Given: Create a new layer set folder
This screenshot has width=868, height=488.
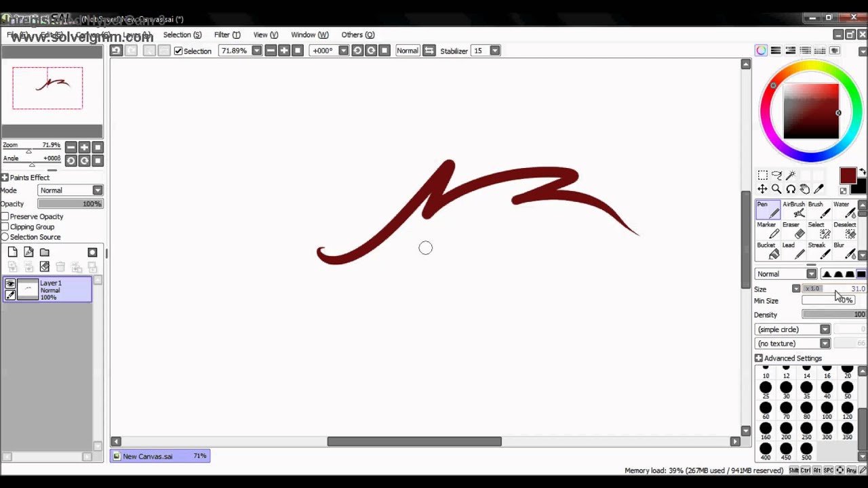Looking at the screenshot, I should [44, 252].
